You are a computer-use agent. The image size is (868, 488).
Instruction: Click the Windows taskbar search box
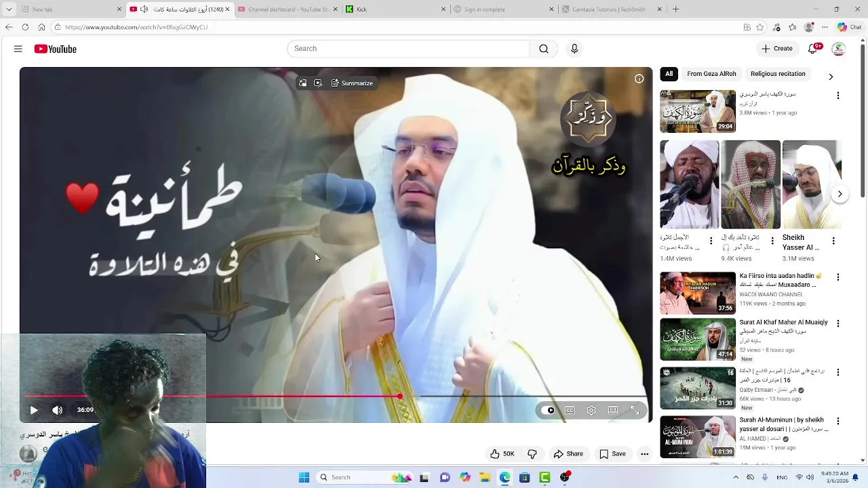coord(365,477)
